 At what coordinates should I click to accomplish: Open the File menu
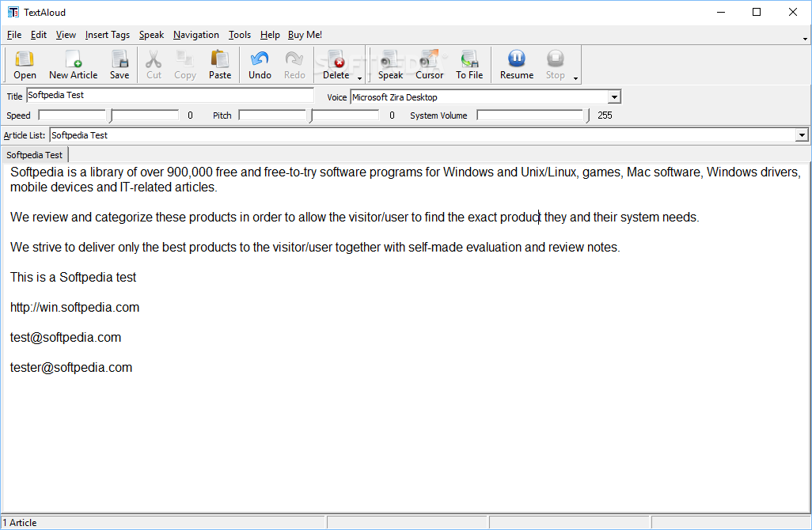14,35
